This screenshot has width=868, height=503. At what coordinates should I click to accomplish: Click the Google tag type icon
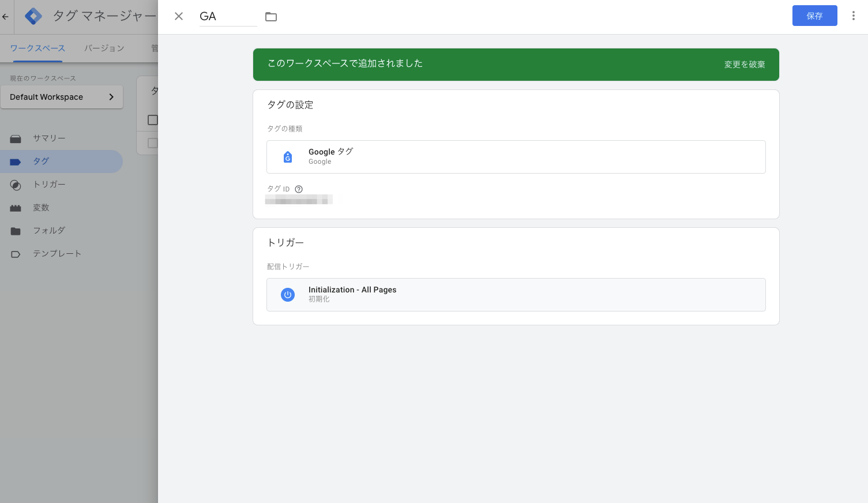[x=288, y=157]
